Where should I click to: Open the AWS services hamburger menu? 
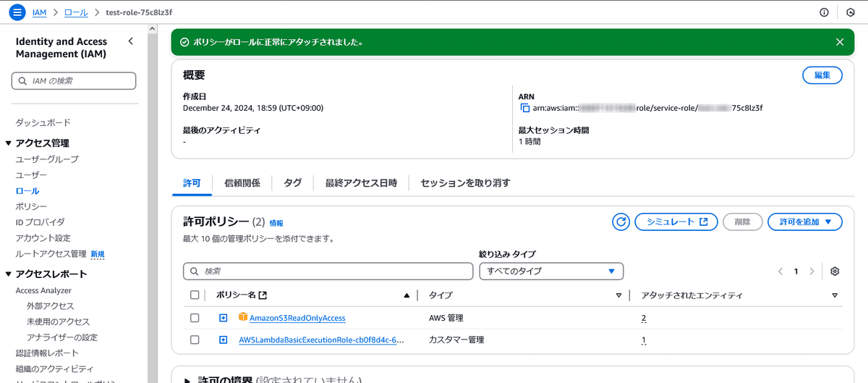[19, 12]
